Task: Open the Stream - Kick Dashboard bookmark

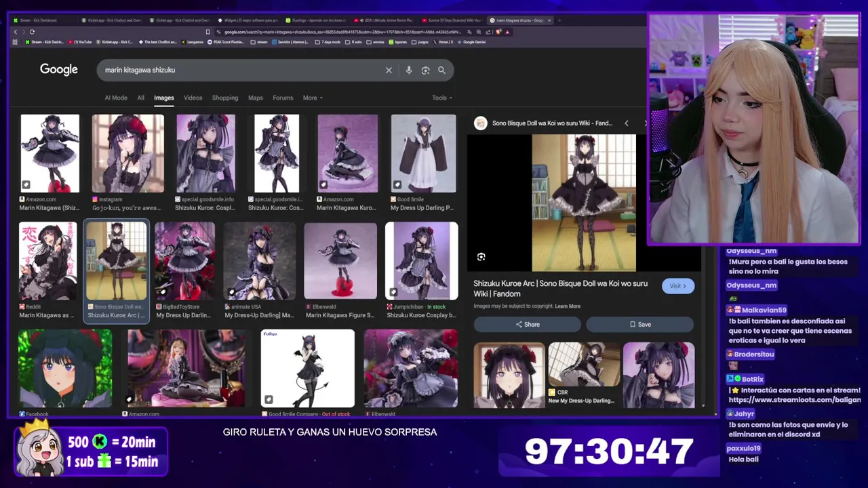Action: [x=45, y=42]
